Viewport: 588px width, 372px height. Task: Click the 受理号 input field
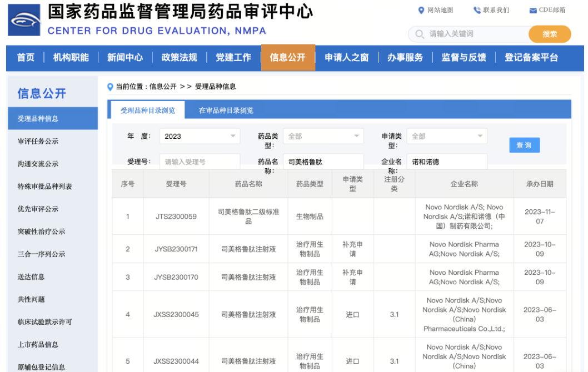200,162
